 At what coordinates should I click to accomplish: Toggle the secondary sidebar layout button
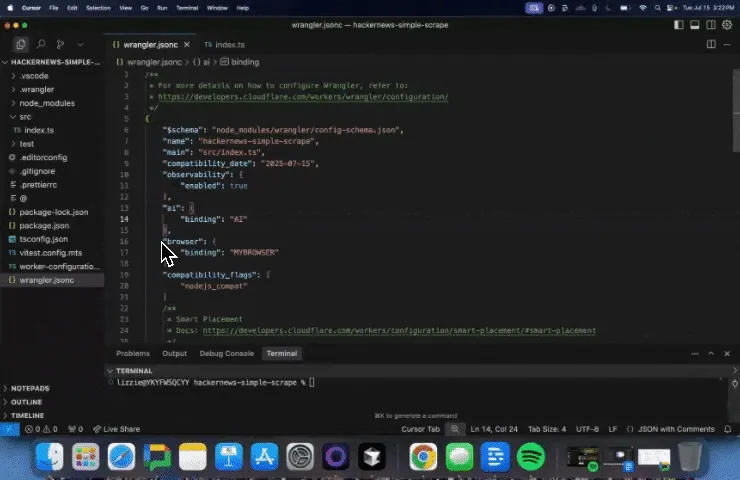(x=711, y=25)
